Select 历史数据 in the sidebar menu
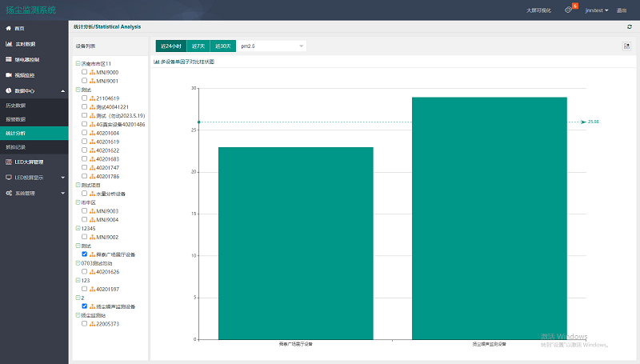Viewport: 640px width, 364px height. [16, 106]
